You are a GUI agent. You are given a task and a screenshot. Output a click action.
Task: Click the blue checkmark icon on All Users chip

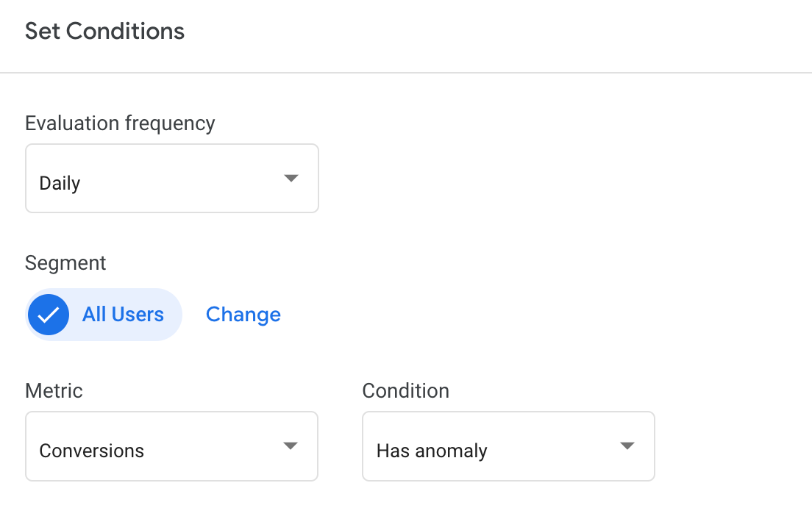pos(49,314)
